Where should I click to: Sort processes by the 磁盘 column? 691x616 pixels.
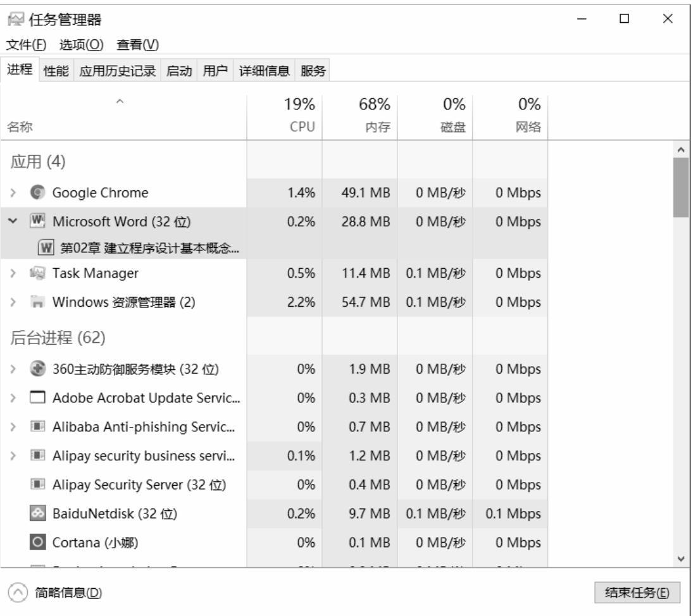click(x=435, y=116)
